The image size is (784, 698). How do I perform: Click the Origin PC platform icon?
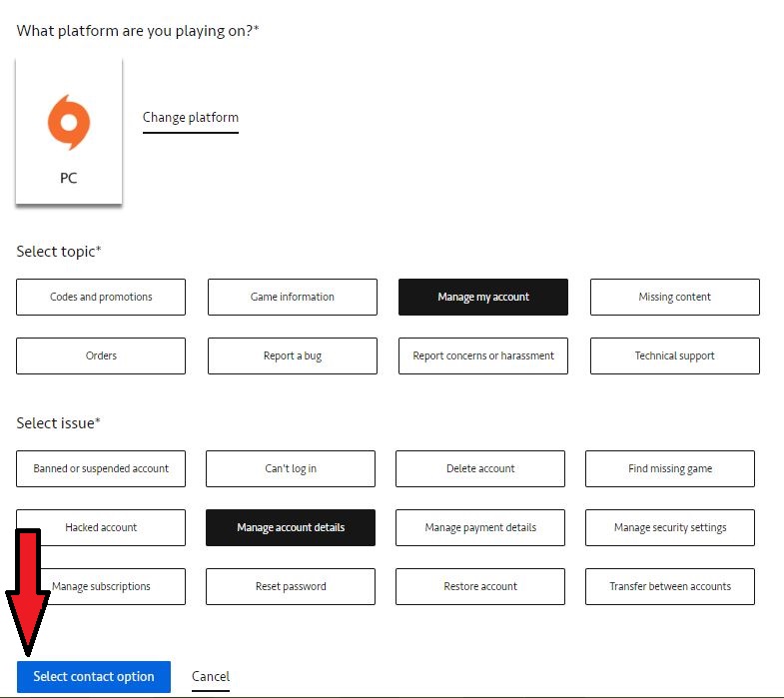tap(69, 123)
